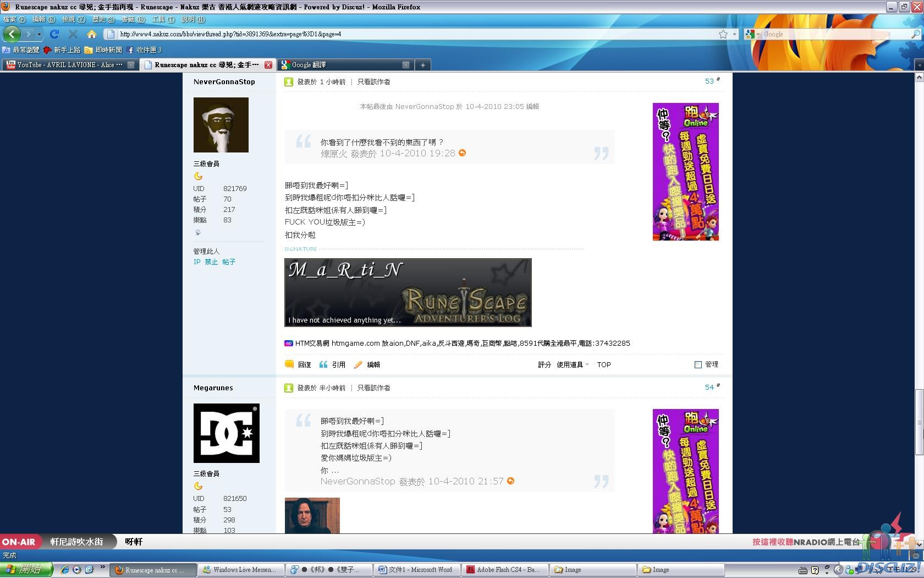Close the Runescape nakuz tab
This screenshot has width=924, height=578.
268,65
